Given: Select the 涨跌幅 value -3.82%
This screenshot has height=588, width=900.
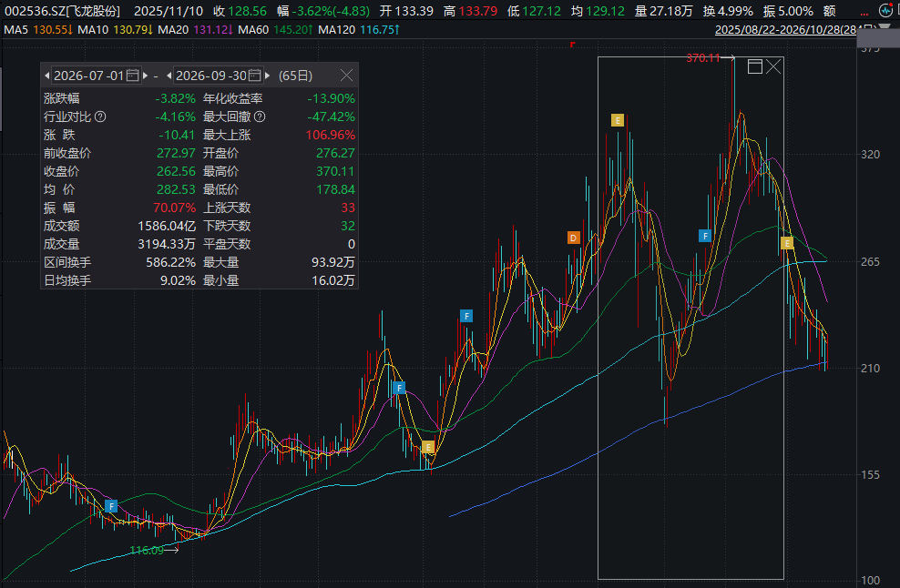Looking at the screenshot, I should pyautogui.click(x=175, y=98).
